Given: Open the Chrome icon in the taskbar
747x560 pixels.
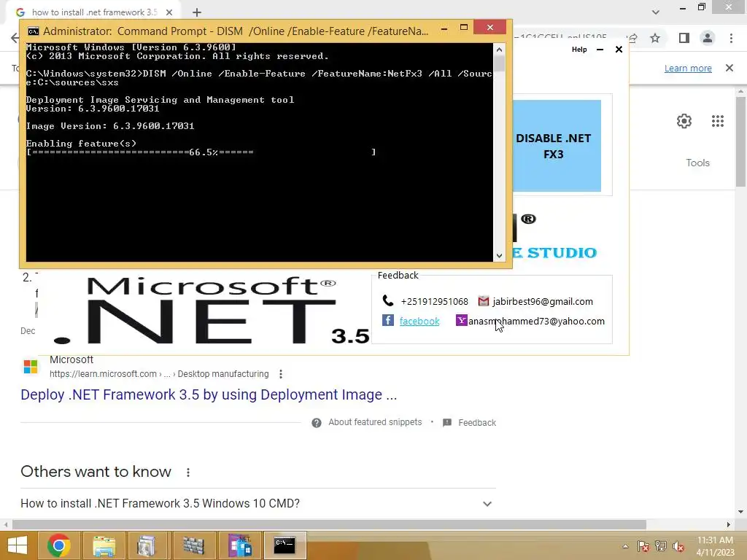Looking at the screenshot, I should tap(58, 545).
